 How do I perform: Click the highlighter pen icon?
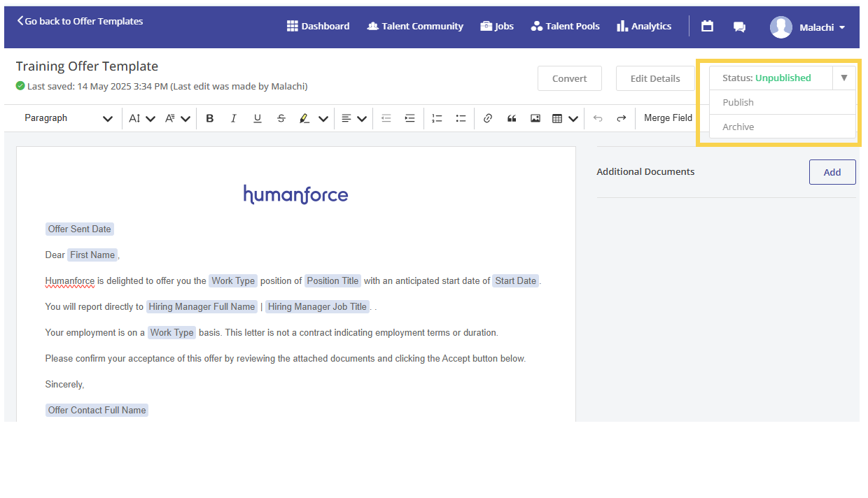click(304, 118)
